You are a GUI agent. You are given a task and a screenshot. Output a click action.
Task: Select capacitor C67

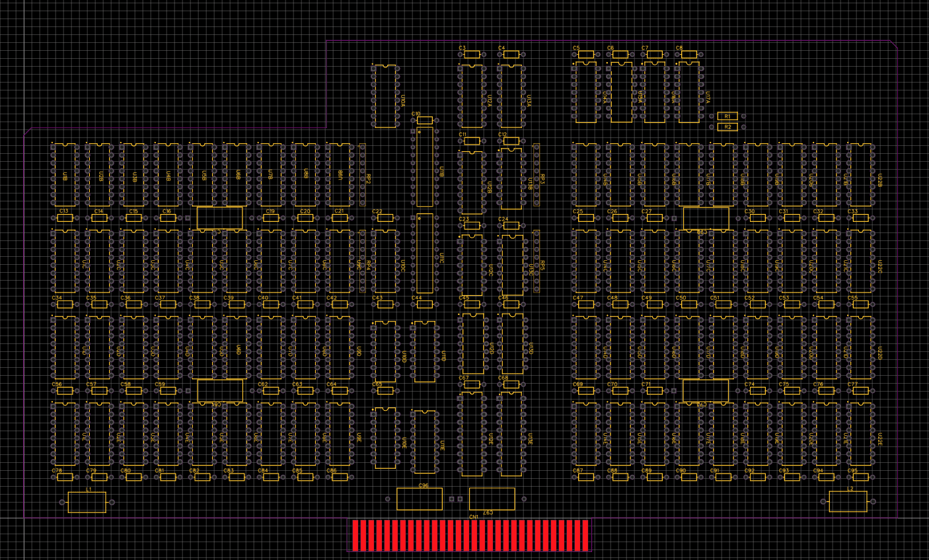472,384
